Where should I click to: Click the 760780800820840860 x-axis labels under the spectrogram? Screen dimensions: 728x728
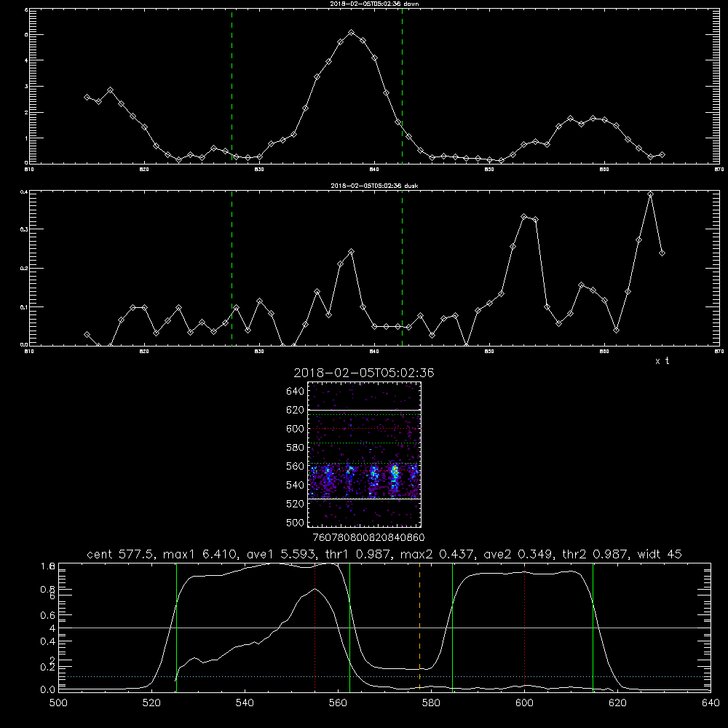[x=368, y=537]
